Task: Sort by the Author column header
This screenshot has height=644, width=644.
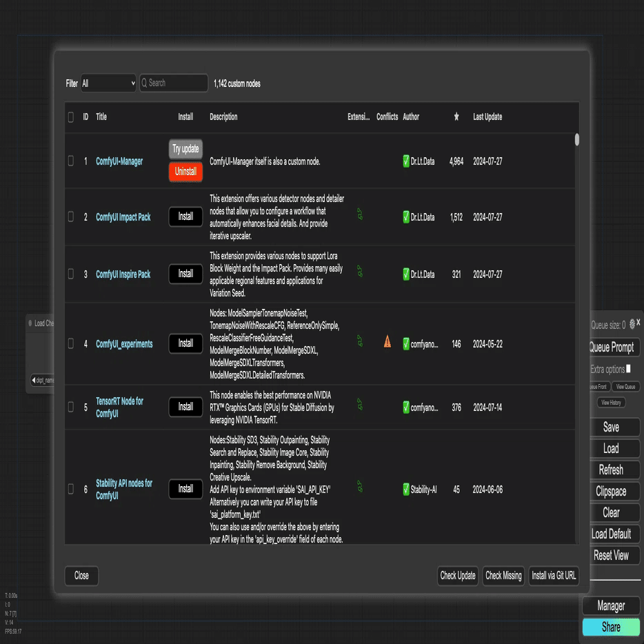Action: (x=411, y=117)
